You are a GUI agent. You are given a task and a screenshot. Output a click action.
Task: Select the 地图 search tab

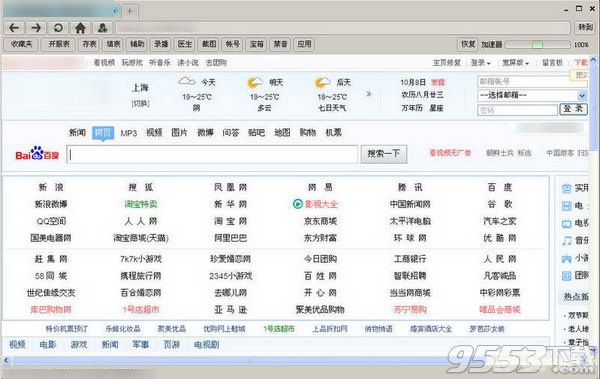[282, 132]
